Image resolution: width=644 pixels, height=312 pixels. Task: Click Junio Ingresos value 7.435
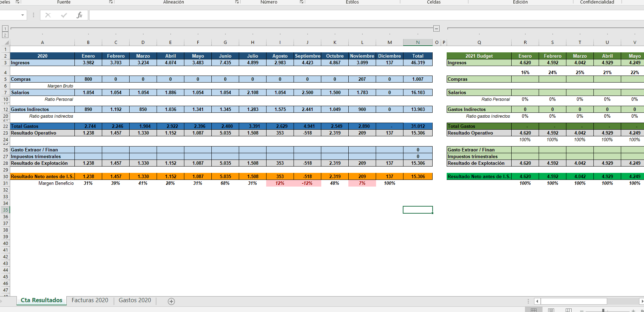225,63
